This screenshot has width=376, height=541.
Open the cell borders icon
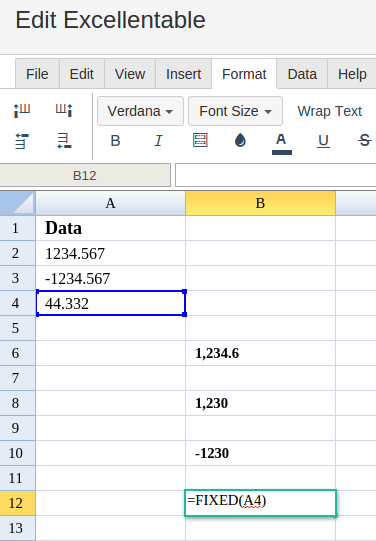tap(200, 140)
